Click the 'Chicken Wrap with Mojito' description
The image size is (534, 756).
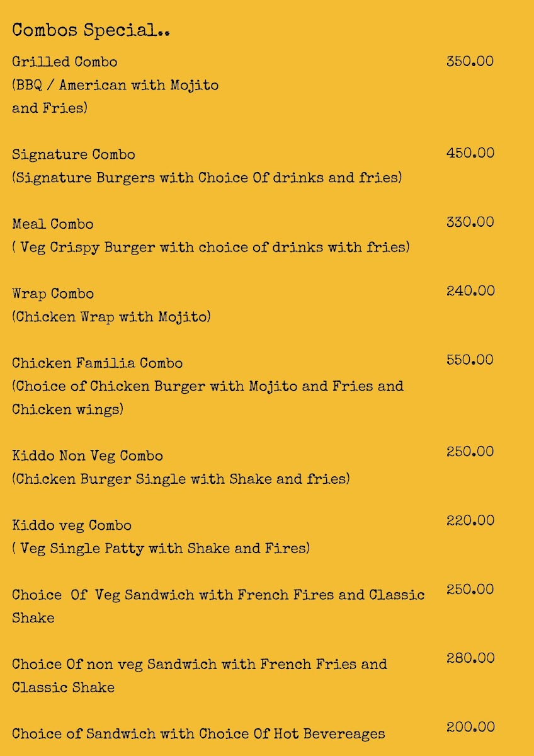point(111,316)
